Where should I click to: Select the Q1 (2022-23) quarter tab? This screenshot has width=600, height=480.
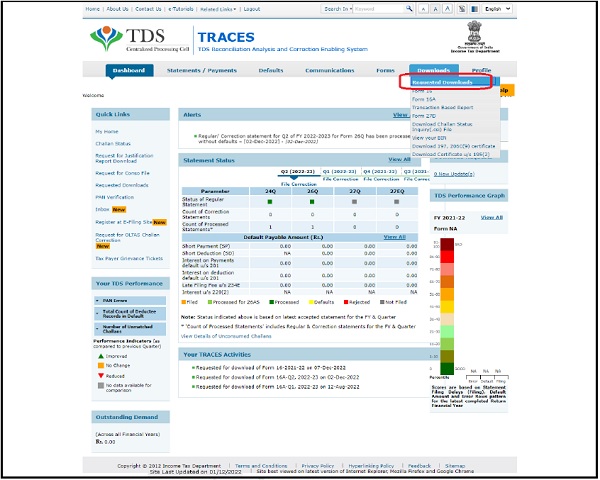340,171
